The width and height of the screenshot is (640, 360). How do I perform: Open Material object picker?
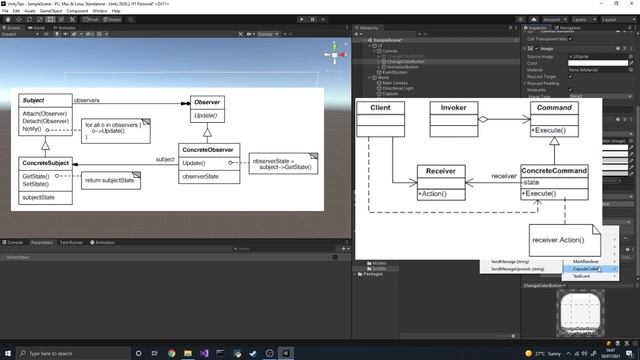click(x=631, y=70)
